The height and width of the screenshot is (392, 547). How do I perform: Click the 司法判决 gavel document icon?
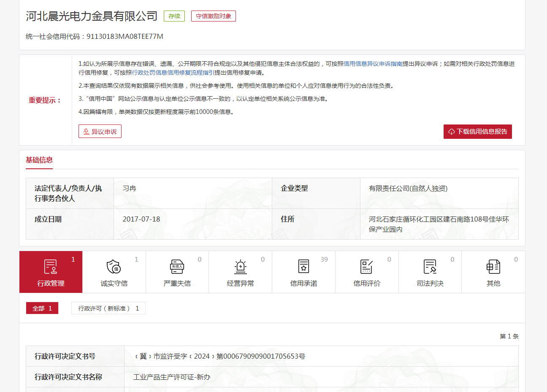click(430, 267)
